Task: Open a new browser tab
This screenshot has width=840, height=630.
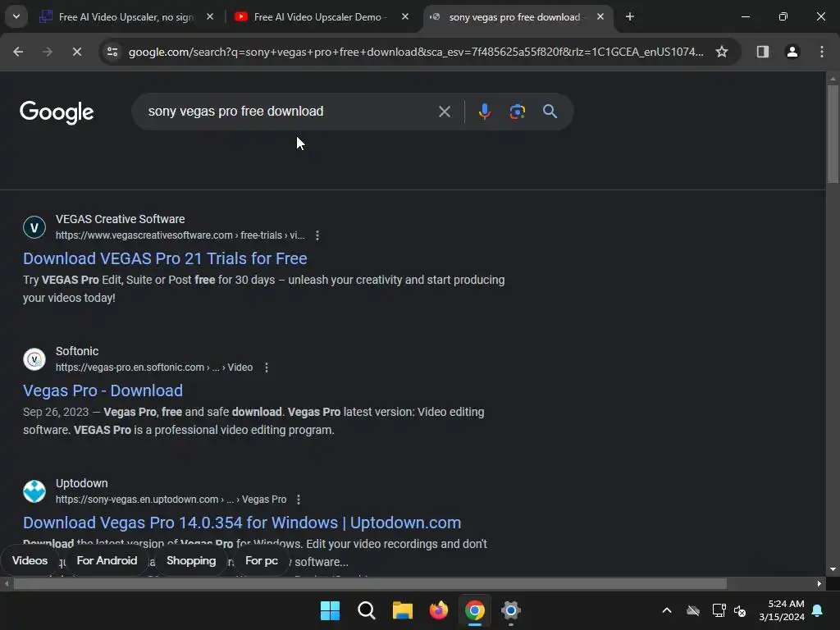Action: (x=630, y=17)
